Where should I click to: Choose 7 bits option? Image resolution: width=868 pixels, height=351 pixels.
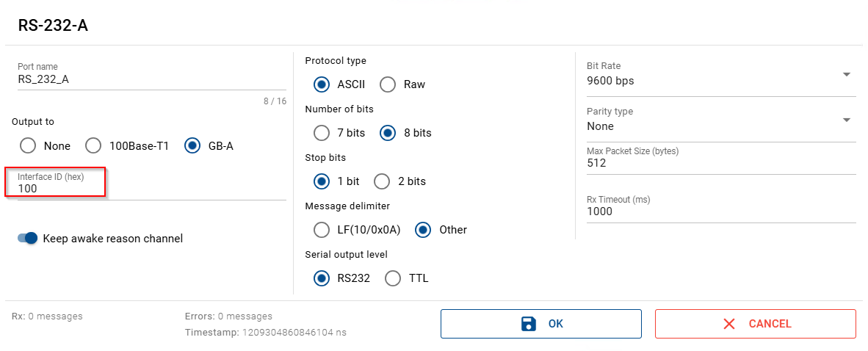pyautogui.click(x=322, y=133)
